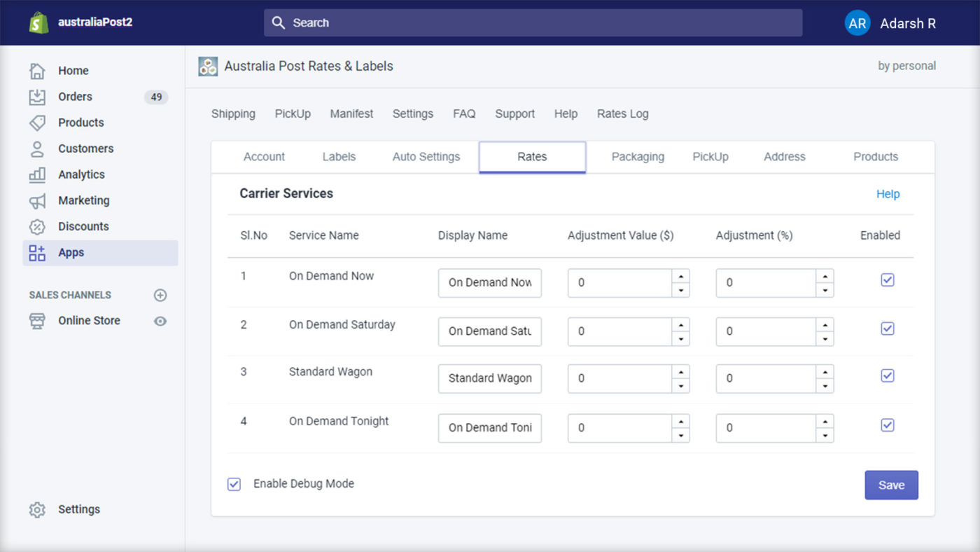
Task: Click the Apps grid icon
Action: coord(37,252)
